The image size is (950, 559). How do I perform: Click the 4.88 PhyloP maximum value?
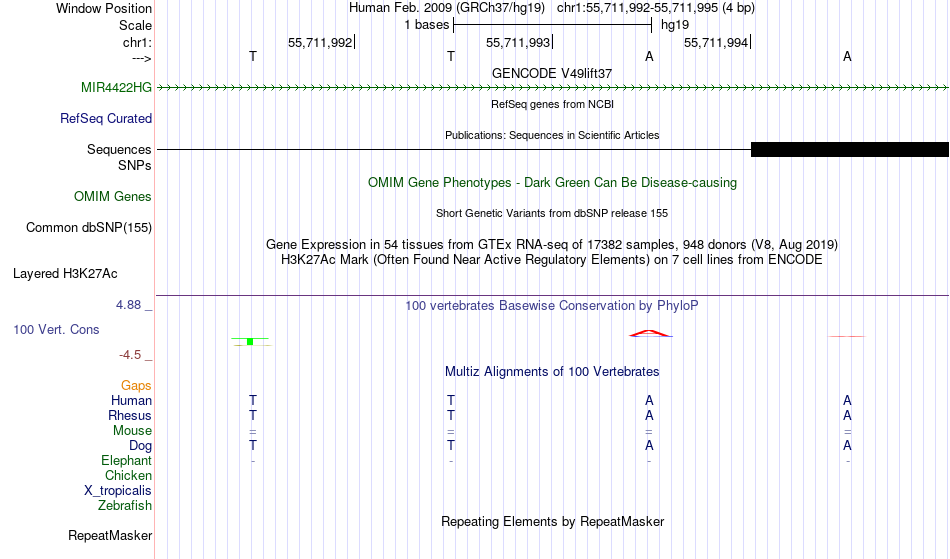(128, 305)
